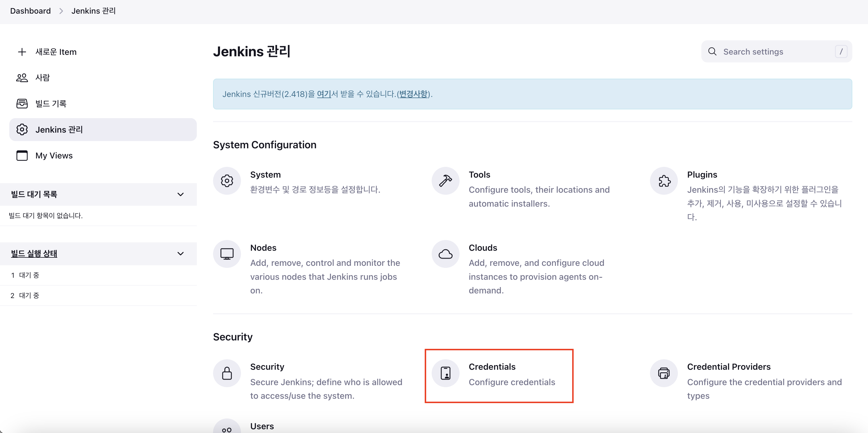Open Tools via the hammer icon
Screen dimensions: 868x433
445,181
